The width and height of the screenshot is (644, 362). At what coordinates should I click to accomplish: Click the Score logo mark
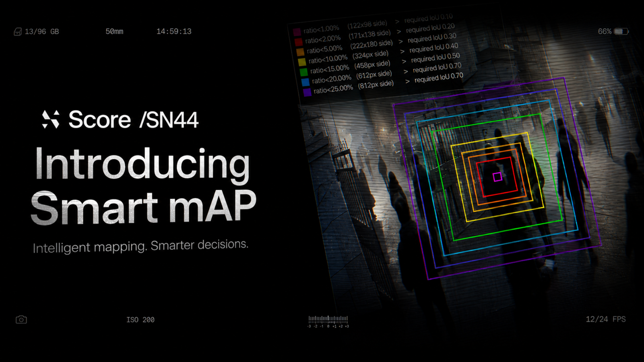tap(51, 119)
